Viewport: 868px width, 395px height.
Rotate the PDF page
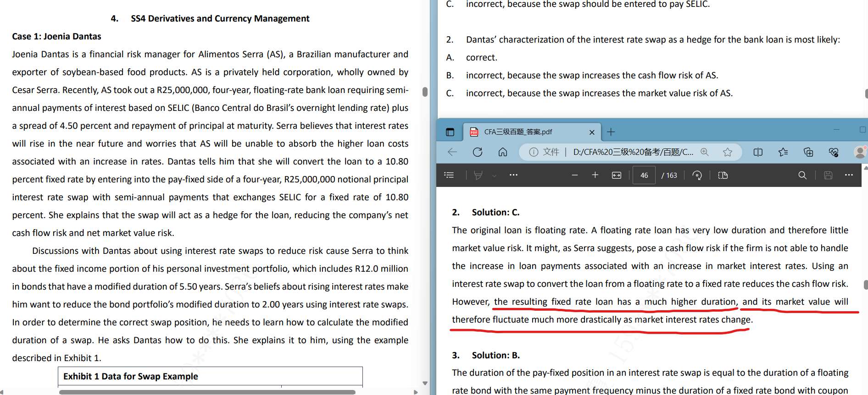click(x=697, y=175)
